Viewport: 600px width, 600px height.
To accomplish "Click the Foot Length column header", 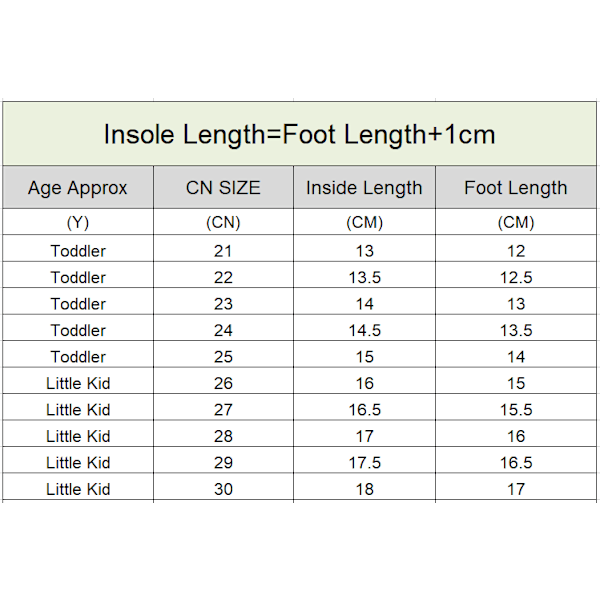I will coord(516,188).
